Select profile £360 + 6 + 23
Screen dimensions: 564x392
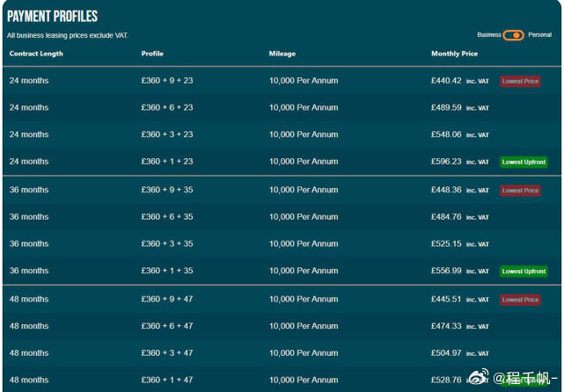click(x=167, y=107)
